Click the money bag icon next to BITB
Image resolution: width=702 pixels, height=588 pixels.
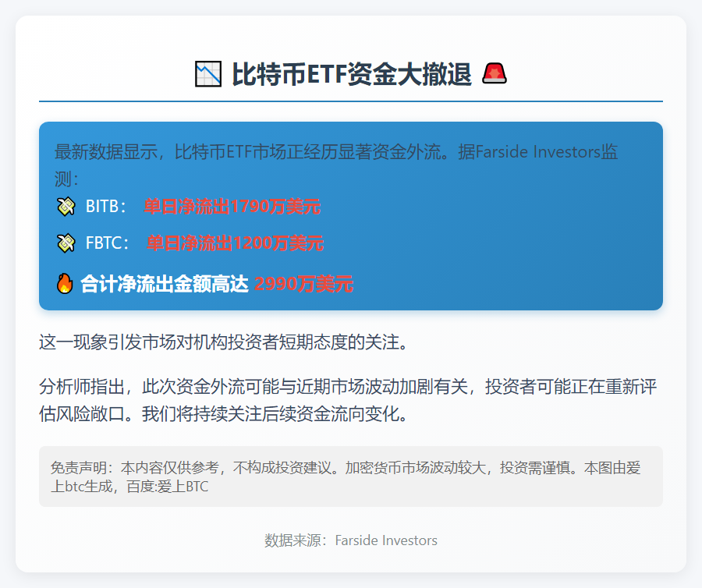[x=66, y=207]
